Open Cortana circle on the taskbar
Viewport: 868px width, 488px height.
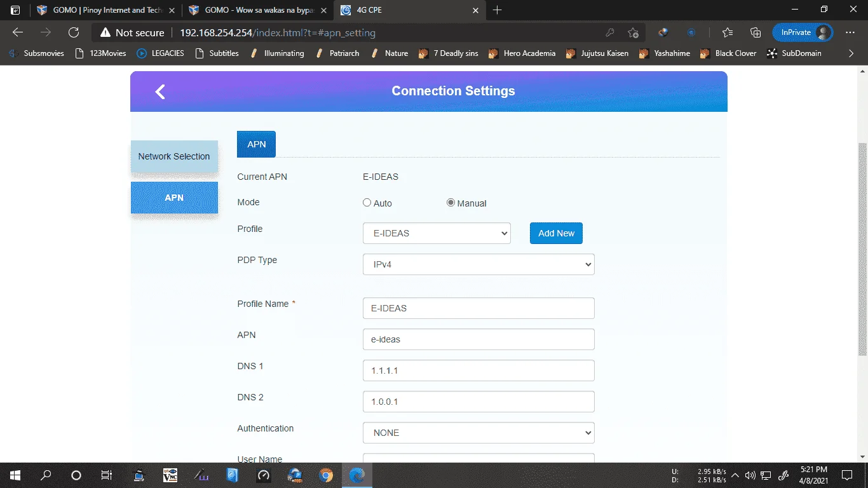click(x=76, y=475)
